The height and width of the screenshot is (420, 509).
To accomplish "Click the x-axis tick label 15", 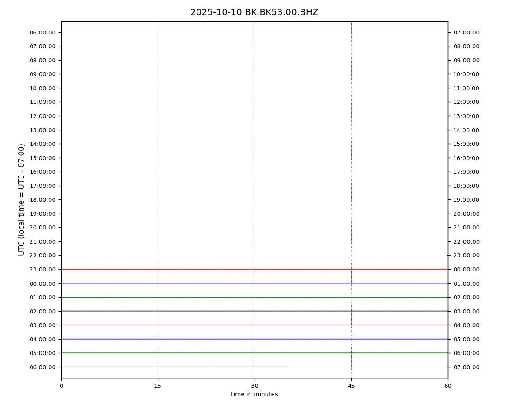I will point(158,386).
